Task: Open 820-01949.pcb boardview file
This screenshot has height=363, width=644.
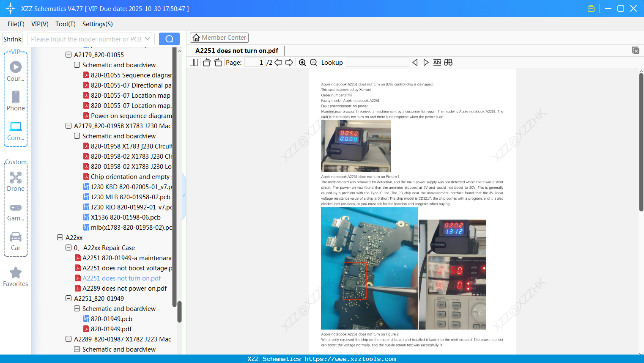Action: [108, 319]
